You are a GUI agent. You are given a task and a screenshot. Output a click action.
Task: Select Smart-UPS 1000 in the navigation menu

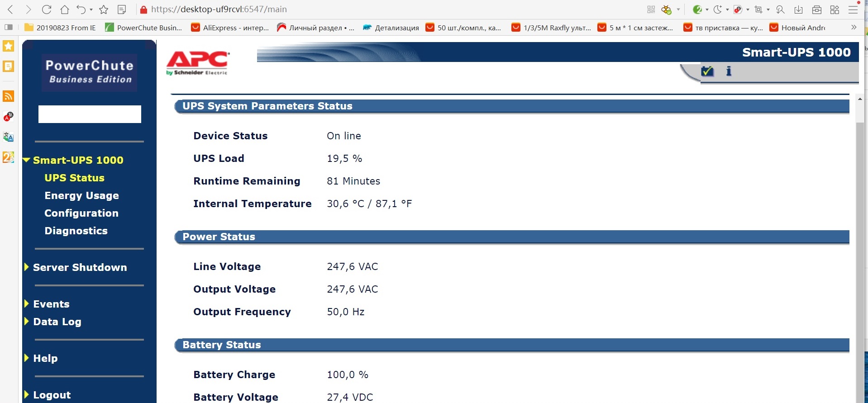click(78, 160)
